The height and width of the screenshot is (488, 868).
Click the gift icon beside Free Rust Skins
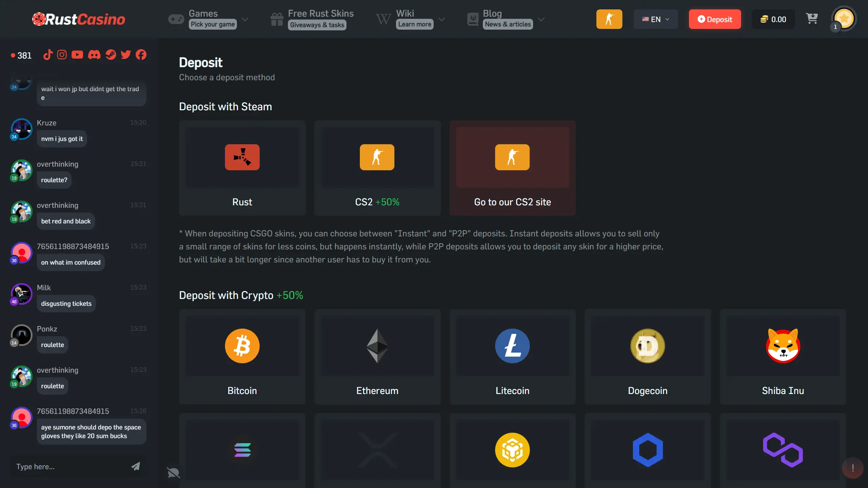[277, 19]
